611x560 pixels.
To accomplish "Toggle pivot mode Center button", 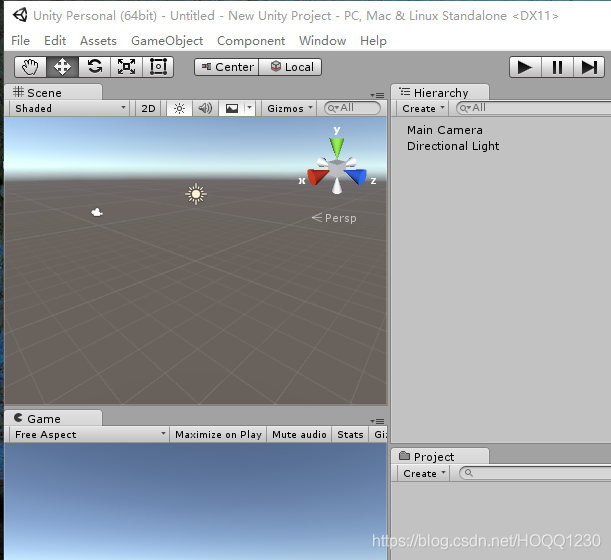I will pyautogui.click(x=227, y=67).
